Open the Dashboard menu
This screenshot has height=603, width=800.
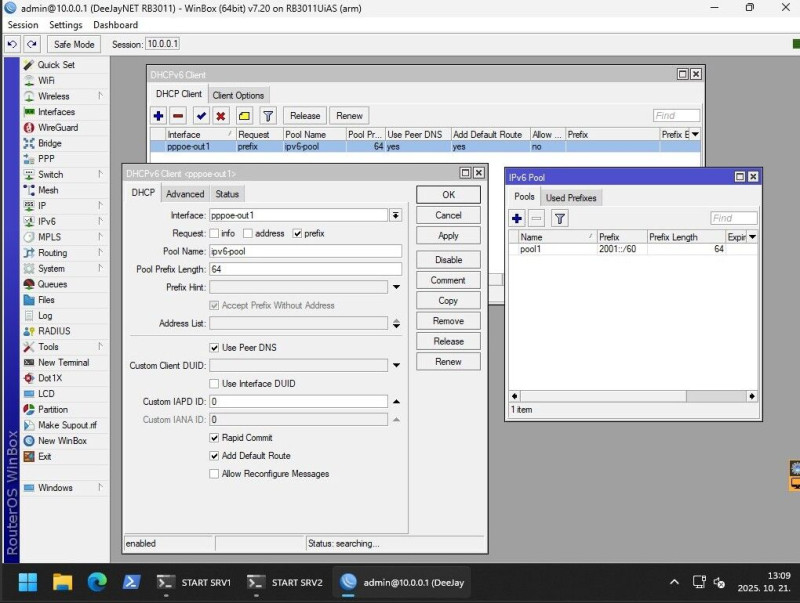click(115, 25)
